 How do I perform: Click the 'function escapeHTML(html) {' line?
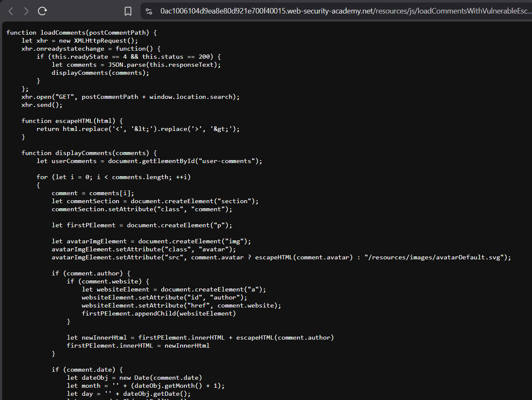pos(72,121)
